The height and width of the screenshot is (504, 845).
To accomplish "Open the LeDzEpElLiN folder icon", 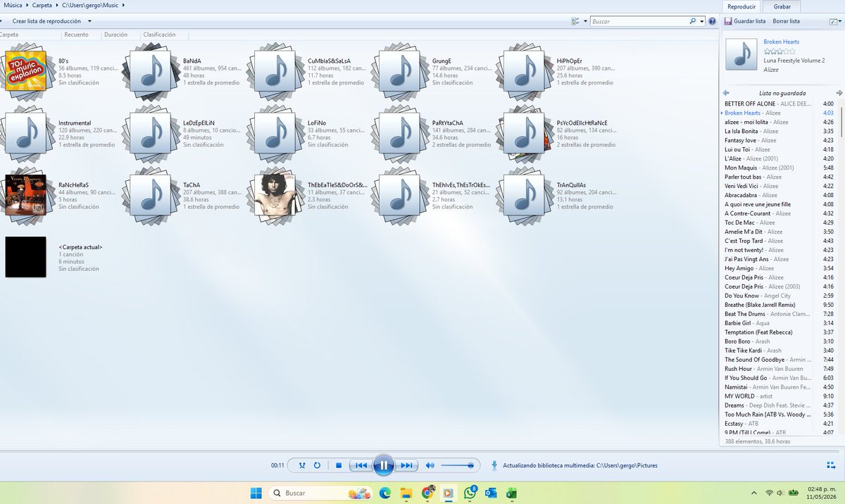I will point(150,133).
